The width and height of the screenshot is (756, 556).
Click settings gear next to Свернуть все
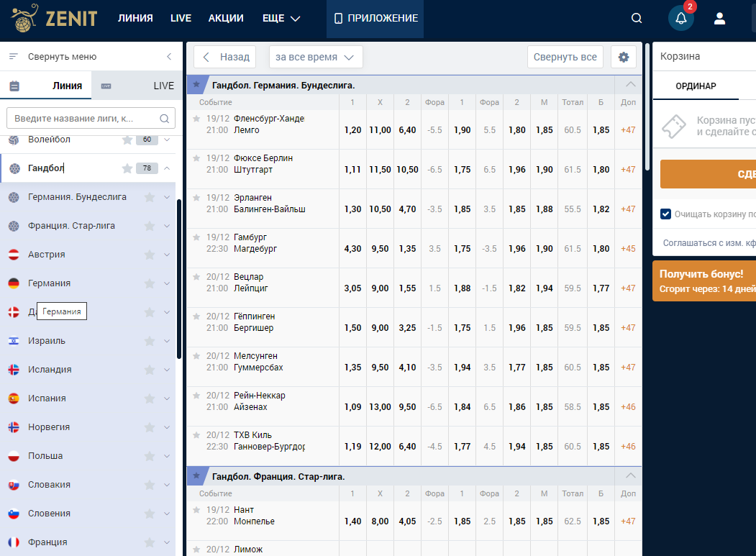tap(624, 57)
